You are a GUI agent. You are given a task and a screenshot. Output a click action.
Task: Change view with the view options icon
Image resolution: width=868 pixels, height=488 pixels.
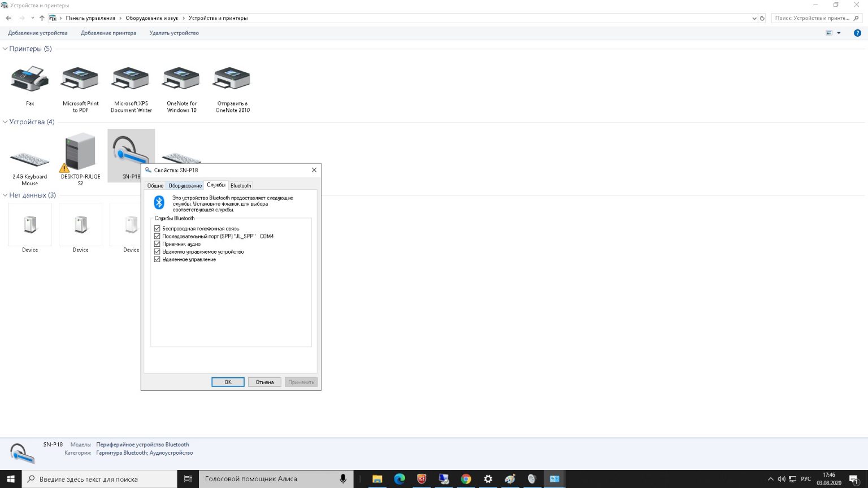829,33
